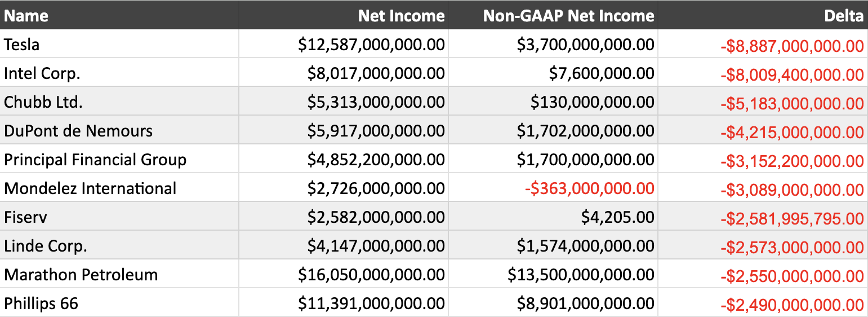The image size is (868, 317).
Task: Click the Name column header
Action: tap(26, 16)
